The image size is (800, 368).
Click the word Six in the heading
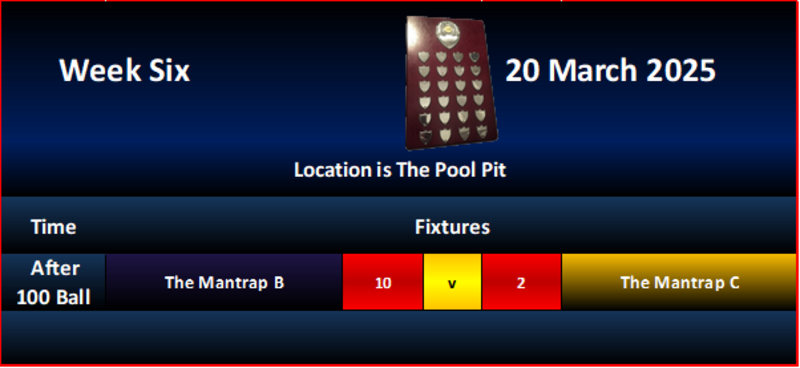tap(169, 70)
